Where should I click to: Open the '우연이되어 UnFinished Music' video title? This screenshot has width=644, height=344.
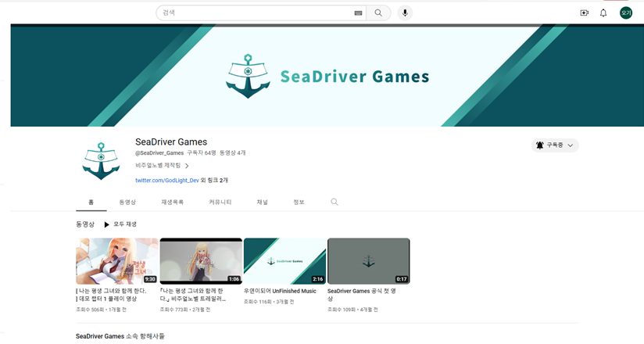point(280,291)
